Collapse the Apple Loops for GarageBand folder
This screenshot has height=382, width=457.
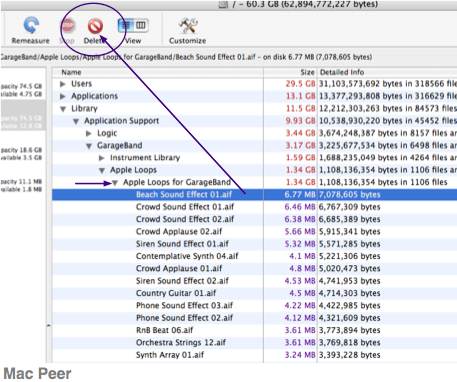pos(115,183)
